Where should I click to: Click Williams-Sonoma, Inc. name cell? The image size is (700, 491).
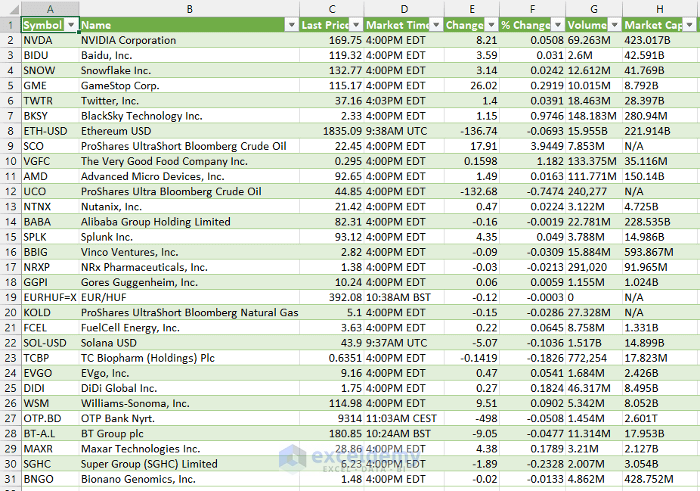click(x=189, y=404)
